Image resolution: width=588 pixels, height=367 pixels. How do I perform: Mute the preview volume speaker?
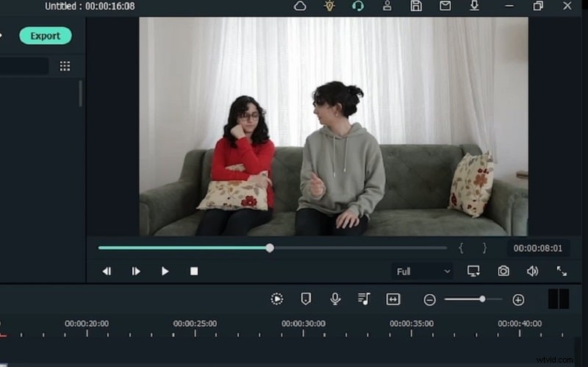click(532, 271)
